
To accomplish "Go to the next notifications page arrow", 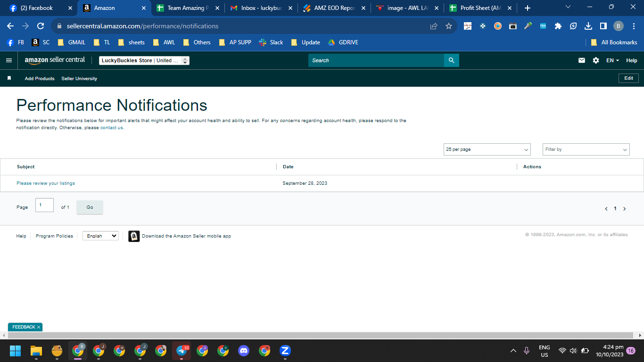I will pos(625,208).
